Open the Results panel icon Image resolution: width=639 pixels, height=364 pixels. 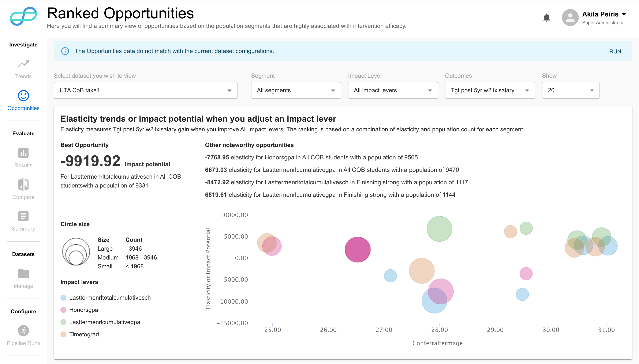pyautogui.click(x=23, y=153)
